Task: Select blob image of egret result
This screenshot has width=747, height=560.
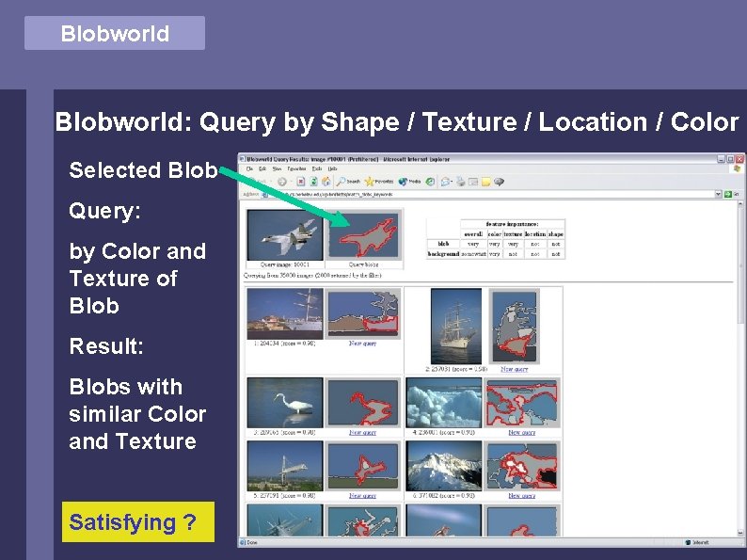Action: 364,403
